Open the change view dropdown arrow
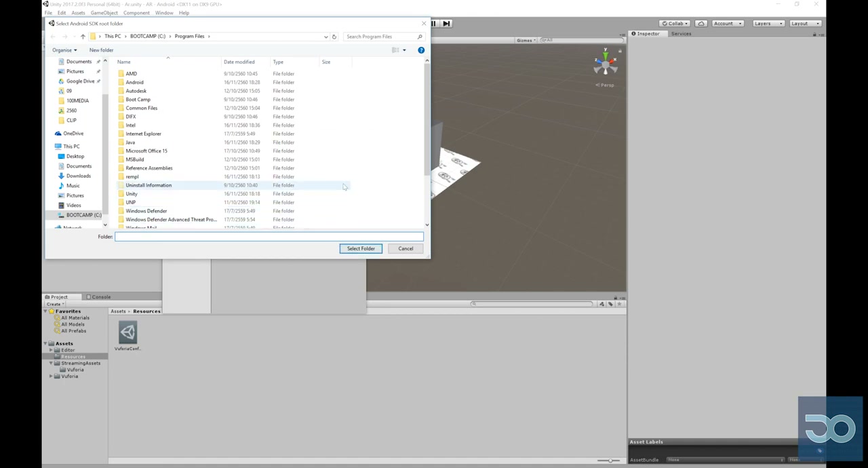Image resolution: width=868 pixels, height=468 pixels. pos(404,50)
